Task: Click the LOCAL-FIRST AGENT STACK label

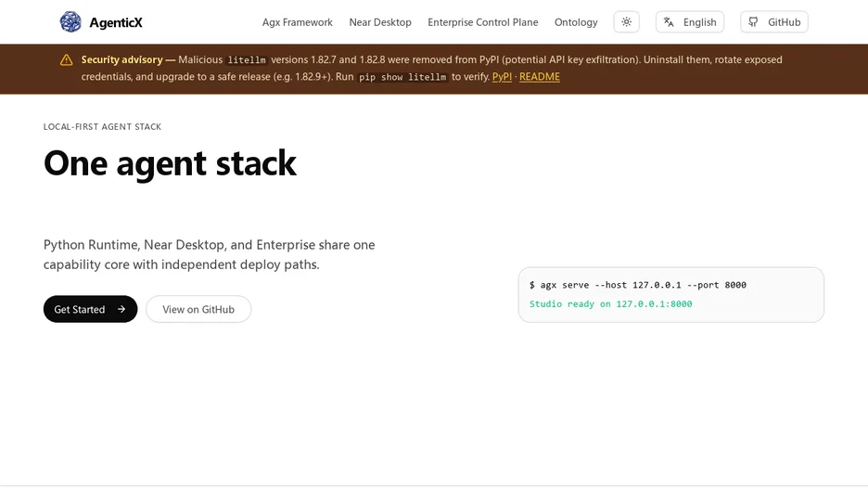Action: [102, 127]
